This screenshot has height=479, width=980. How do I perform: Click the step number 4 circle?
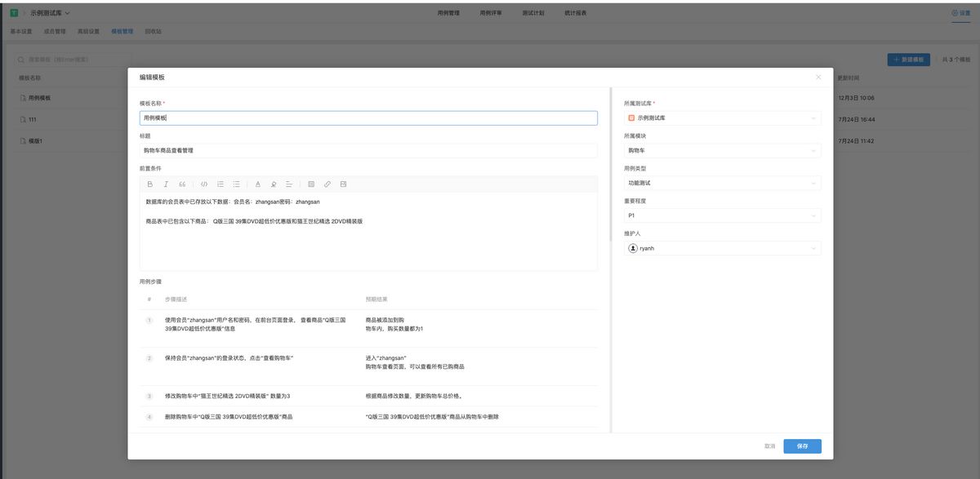tap(149, 417)
